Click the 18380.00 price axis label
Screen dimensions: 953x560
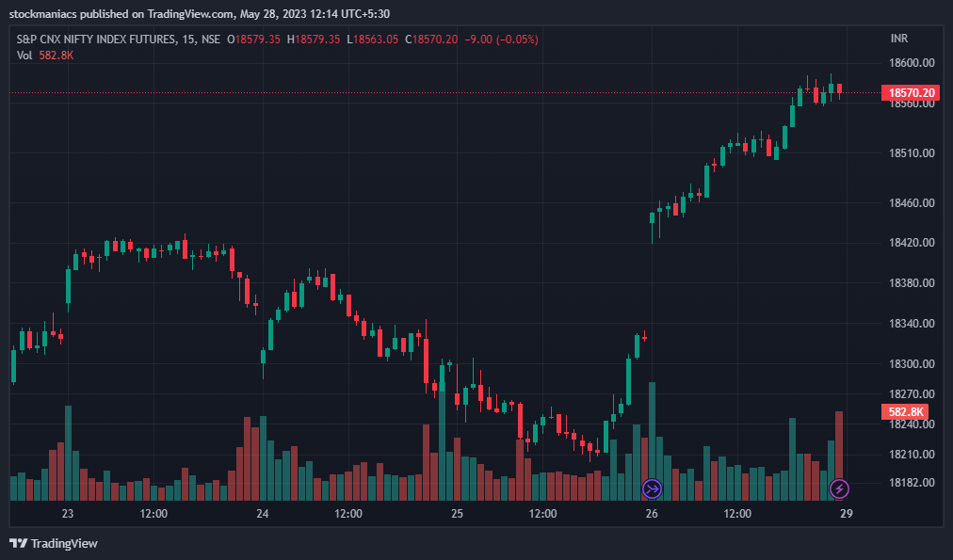(x=912, y=283)
